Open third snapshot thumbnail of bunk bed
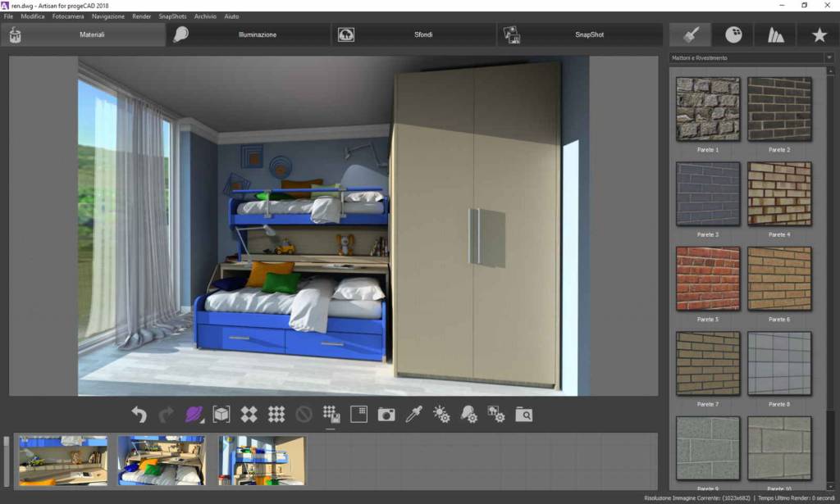The width and height of the screenshot is (840, 504). (x=262, y=461)
